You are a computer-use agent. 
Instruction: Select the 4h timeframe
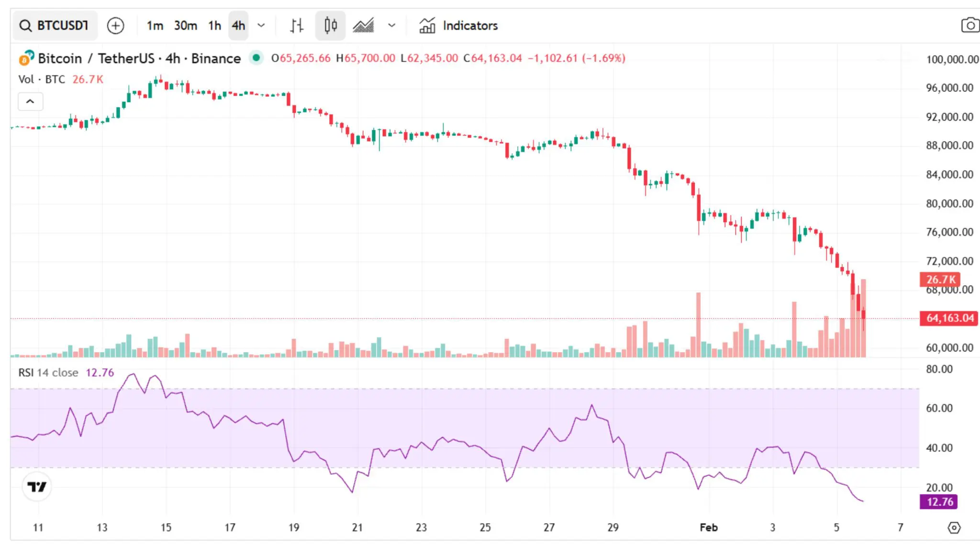coord(238,25)
